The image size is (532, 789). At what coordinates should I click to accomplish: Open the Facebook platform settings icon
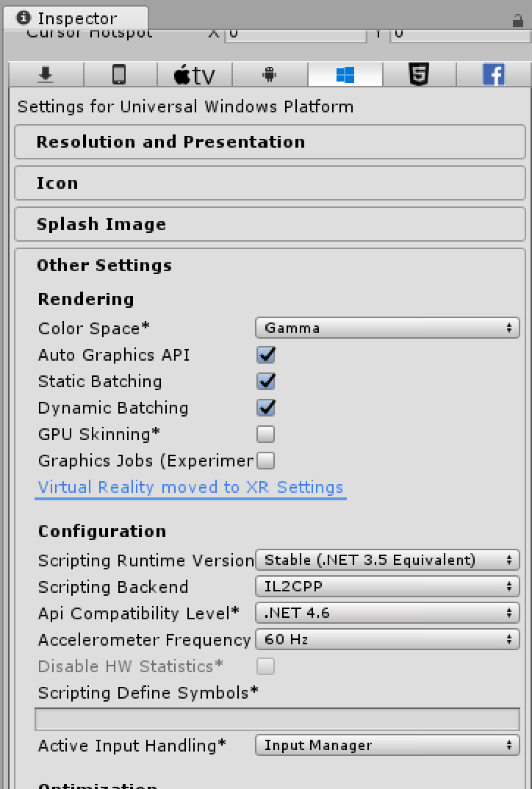[x=493, y=74]
